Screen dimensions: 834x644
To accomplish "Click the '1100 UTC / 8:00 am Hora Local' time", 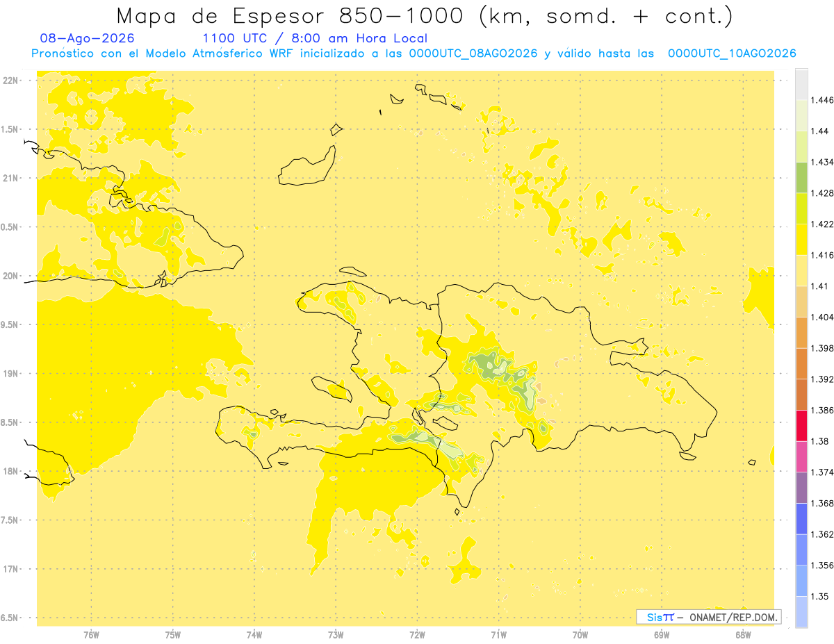I will (x=315, y=38).
